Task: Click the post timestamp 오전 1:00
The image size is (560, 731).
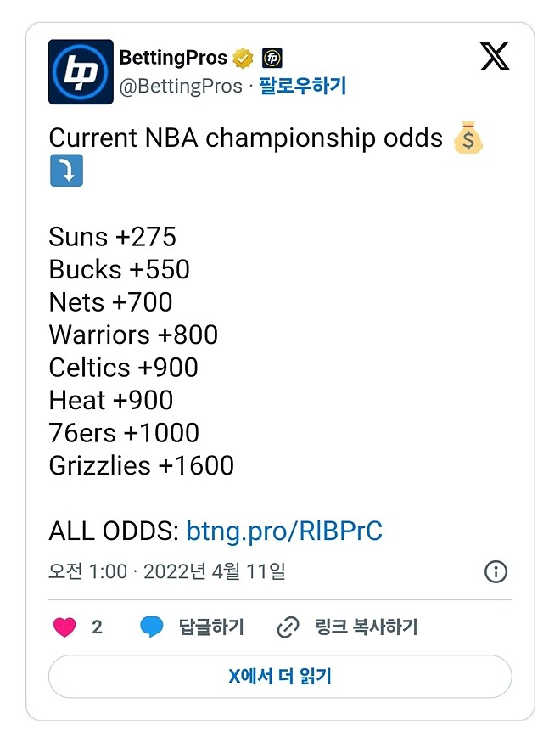Action: coord(78,572)
